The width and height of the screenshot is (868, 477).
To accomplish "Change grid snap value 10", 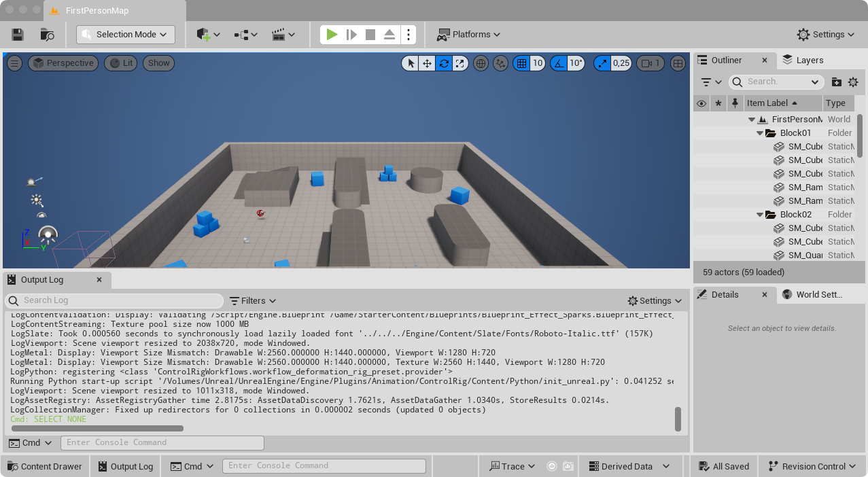I will [x=538, y=63].
